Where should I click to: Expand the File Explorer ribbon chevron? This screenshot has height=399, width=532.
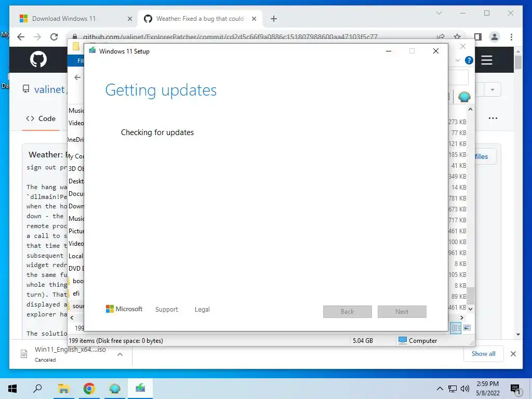[457, 60]
